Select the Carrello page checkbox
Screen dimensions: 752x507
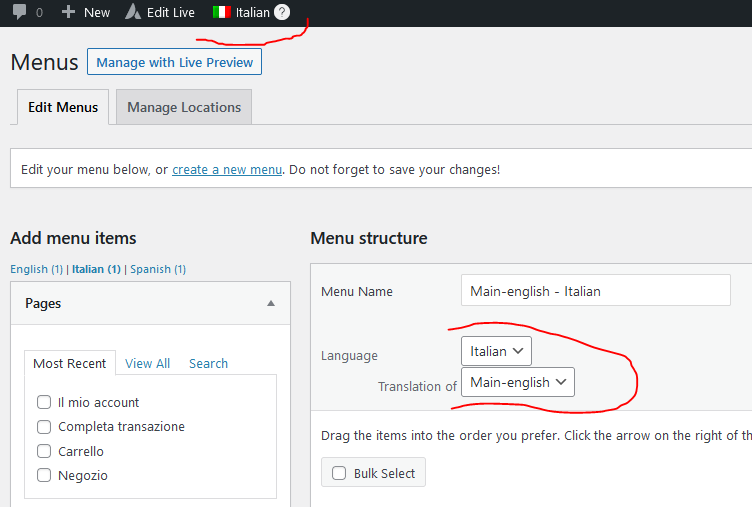44,451
